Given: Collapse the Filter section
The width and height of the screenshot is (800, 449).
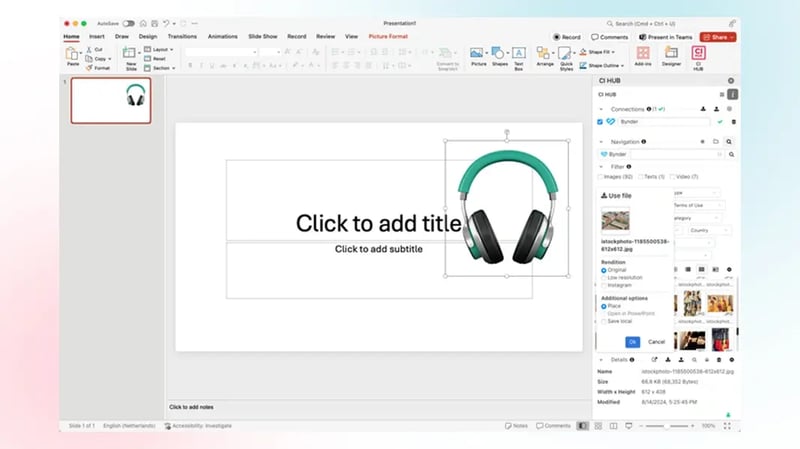Looking at the screenshot, I should pyautogui.click(x=601, y=167).
